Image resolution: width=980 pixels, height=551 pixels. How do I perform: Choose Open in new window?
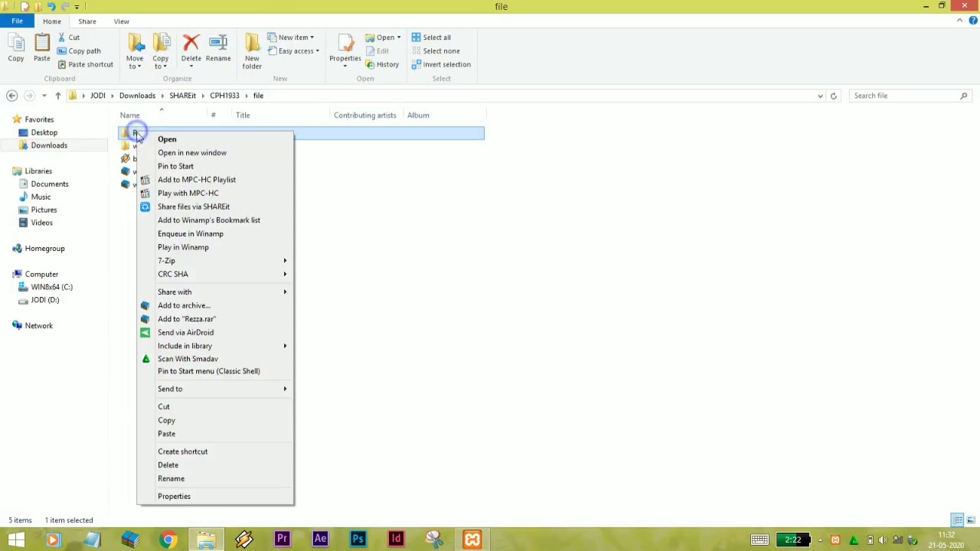click(215, 153)
